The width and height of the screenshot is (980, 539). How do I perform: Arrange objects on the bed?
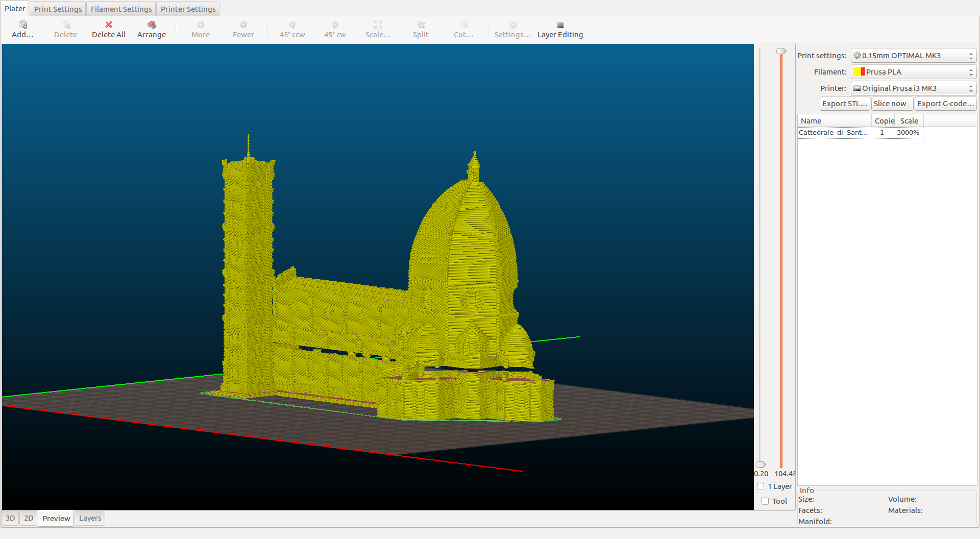[152, 24]
